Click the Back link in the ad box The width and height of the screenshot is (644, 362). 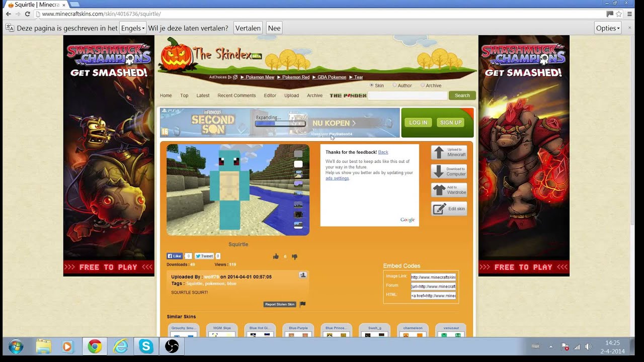[x=383, y=152]
